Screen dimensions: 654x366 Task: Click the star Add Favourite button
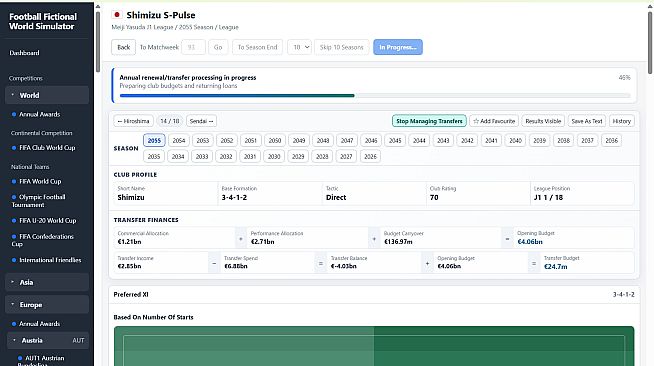494,121
